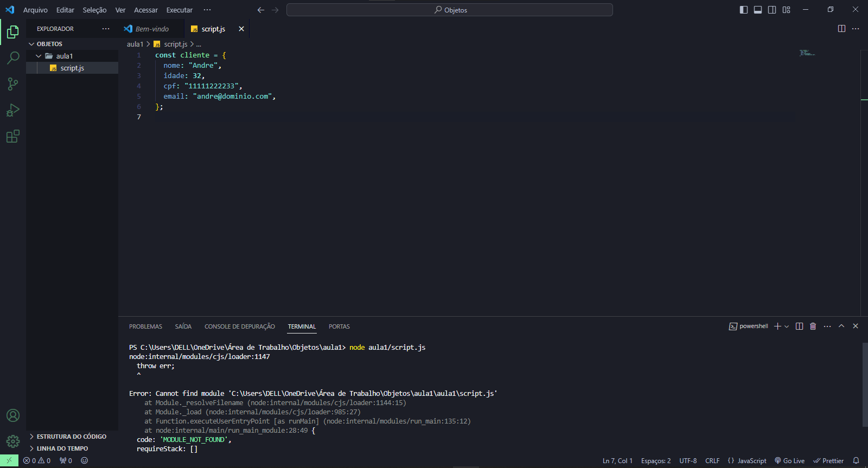Open the Accounts menu icon
The image size is (868, 468).
pyautogui.click(x=13, y=415)
